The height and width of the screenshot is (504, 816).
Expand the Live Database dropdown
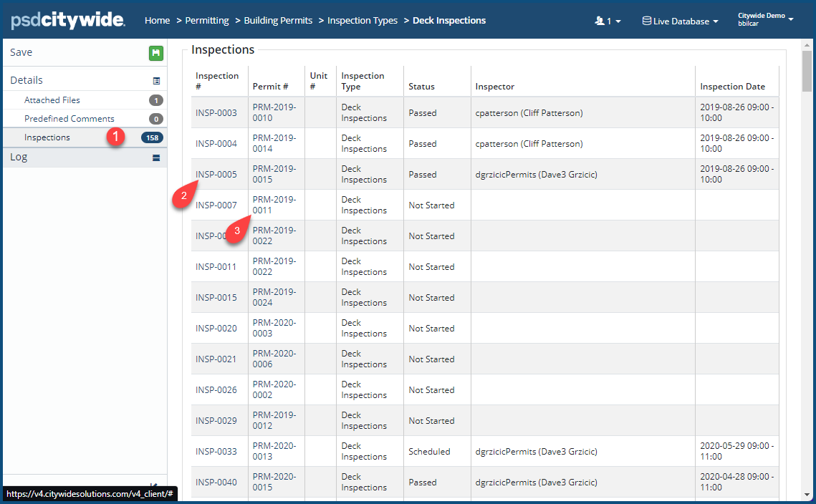(x=680, y=21)
